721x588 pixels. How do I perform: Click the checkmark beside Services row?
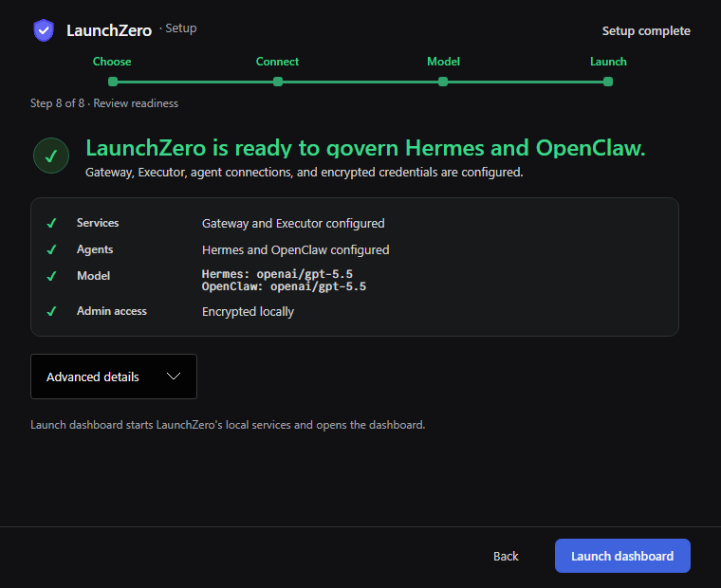pyautogui.click(x=51, y=224)
